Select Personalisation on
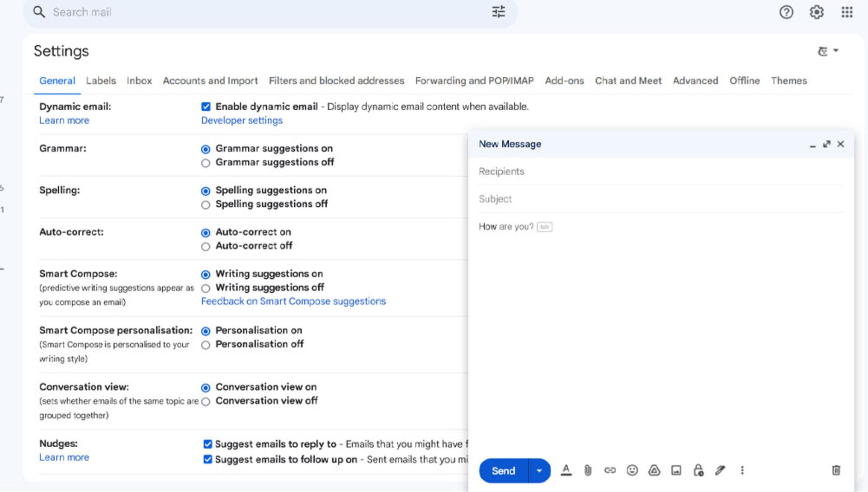Screen dimensions: 868x492 (x=206, y=331)
